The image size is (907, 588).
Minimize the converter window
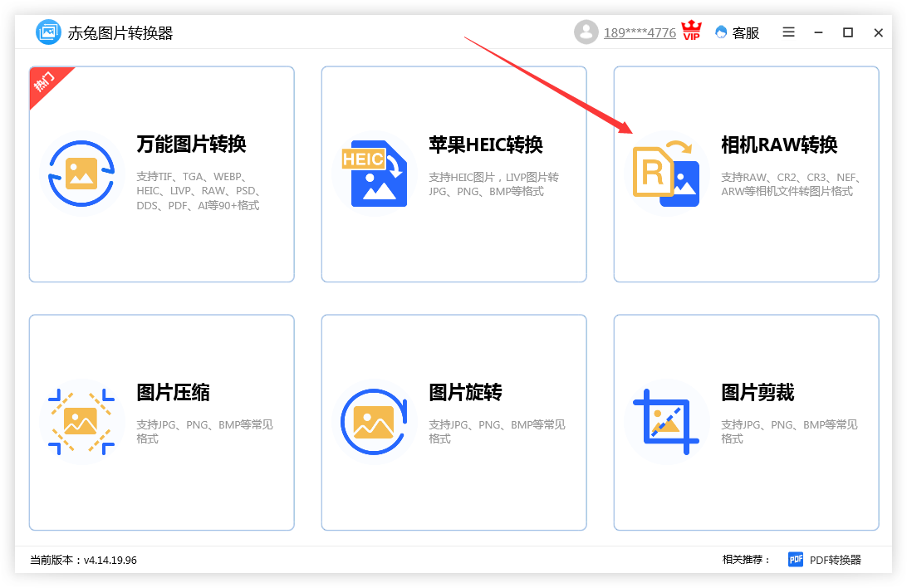[818, 33]
